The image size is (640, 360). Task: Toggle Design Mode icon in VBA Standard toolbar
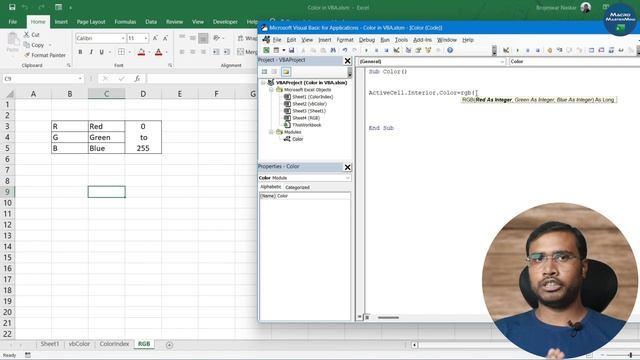click(x=396, y=50)
